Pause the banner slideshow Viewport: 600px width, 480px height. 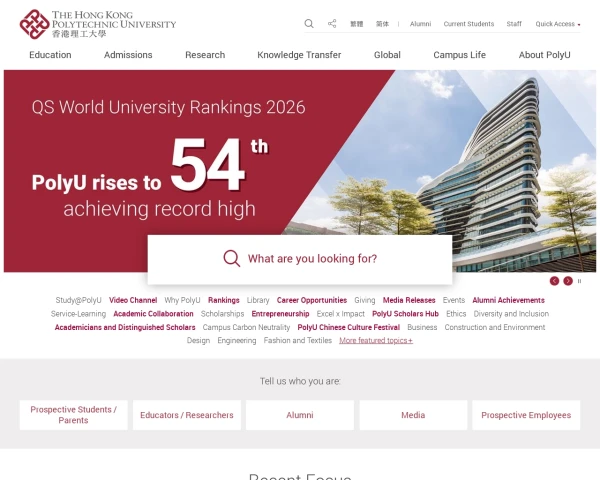[579, 281]
